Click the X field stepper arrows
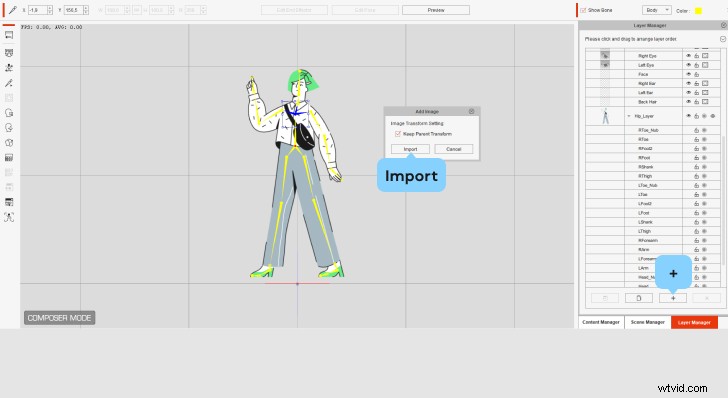Image resolution: width=728 pixels, height=398 pixels. tap(50, 10)
